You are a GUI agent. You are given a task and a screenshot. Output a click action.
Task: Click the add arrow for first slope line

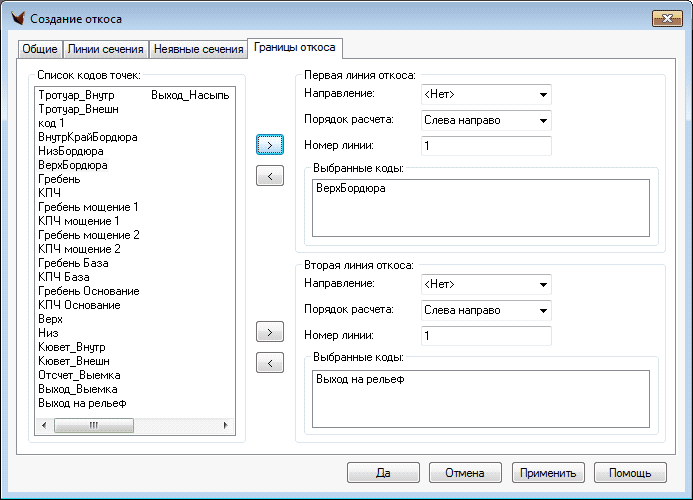pyautogui.click(x=269, y=145)
